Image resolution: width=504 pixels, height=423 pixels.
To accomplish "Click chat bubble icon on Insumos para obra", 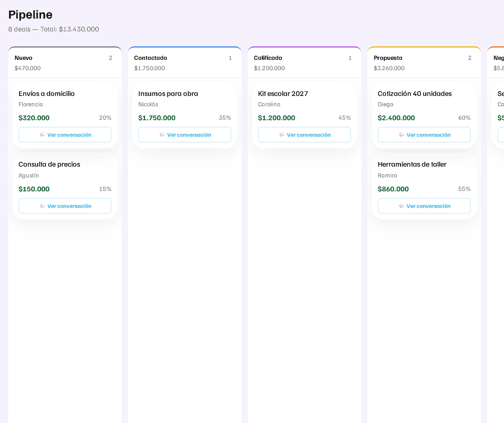I will [162, 135].
